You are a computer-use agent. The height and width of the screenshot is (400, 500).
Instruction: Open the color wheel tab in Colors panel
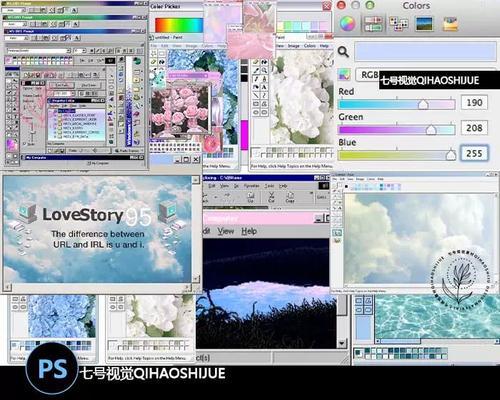click(347, 23)
